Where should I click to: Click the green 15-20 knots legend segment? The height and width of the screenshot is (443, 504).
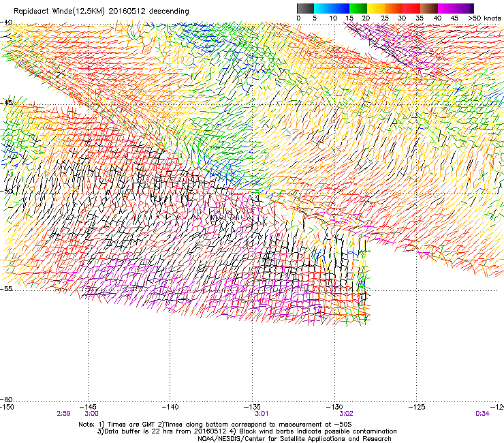tap(358, 8)
